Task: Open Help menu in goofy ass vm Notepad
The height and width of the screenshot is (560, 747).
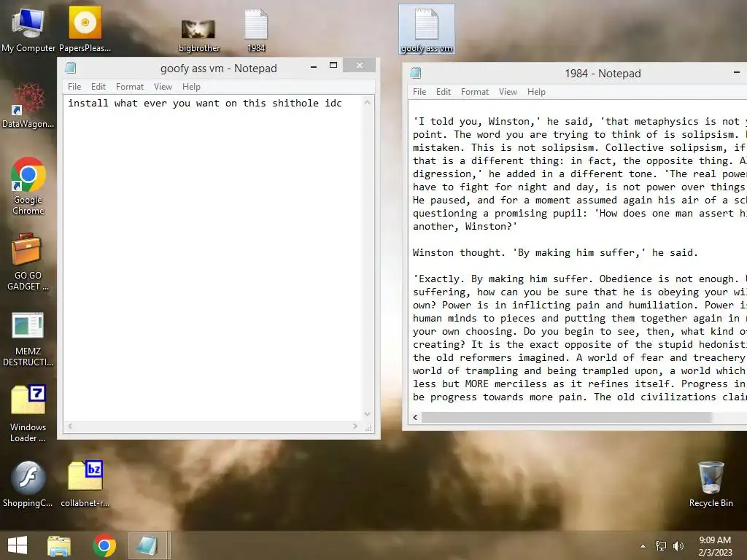Action: [x=192, y=87]
